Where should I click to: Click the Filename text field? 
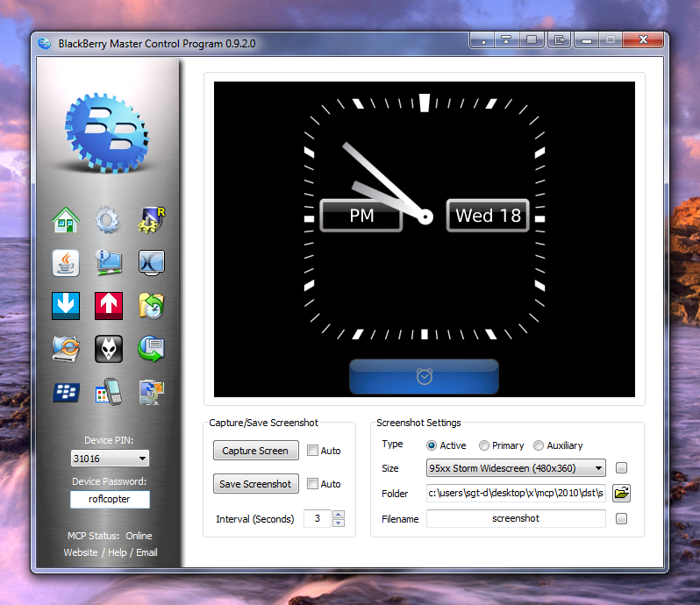point(516,518)
